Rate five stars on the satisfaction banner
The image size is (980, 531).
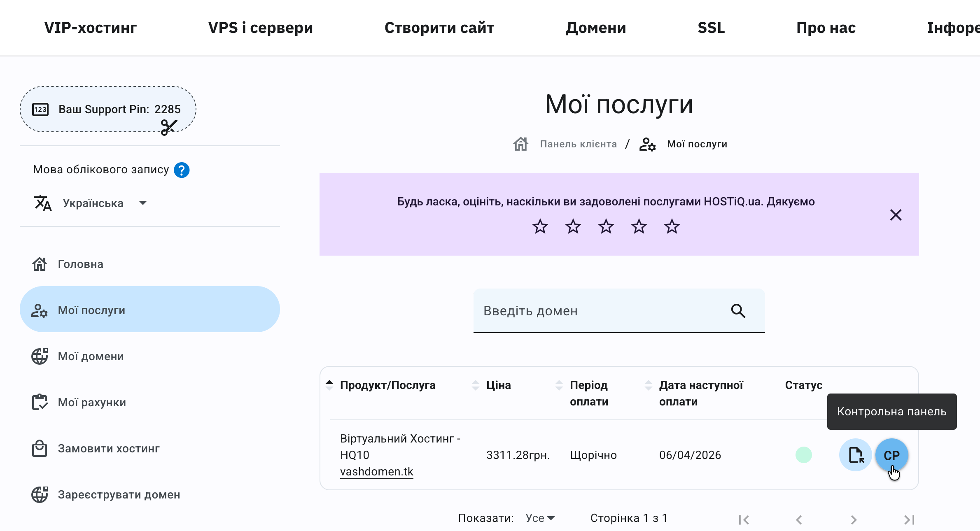point(672,226)
